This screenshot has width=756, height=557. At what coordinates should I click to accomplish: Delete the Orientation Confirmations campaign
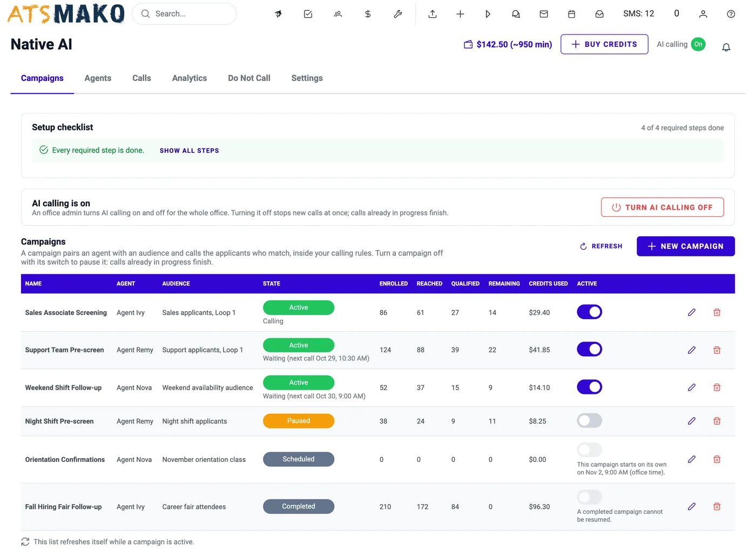[x=717, y=459]
